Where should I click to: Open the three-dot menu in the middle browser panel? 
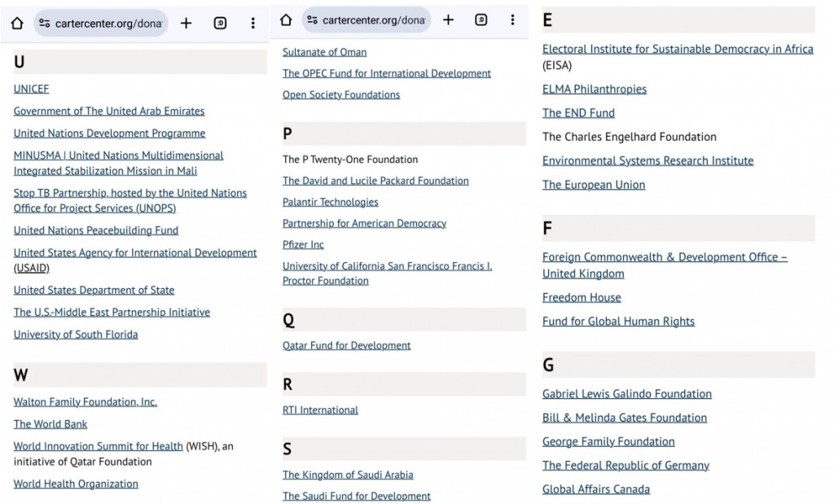tap(513, 20)
